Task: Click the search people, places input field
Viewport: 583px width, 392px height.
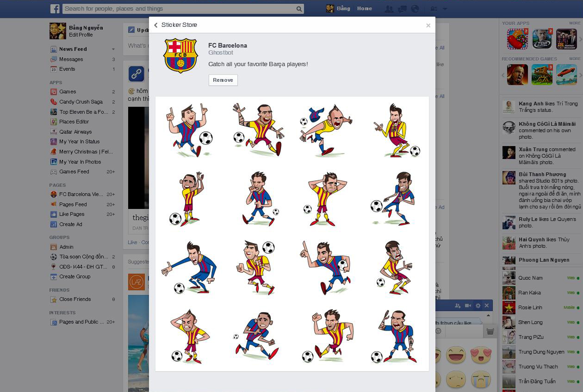Action: [179, 9]
